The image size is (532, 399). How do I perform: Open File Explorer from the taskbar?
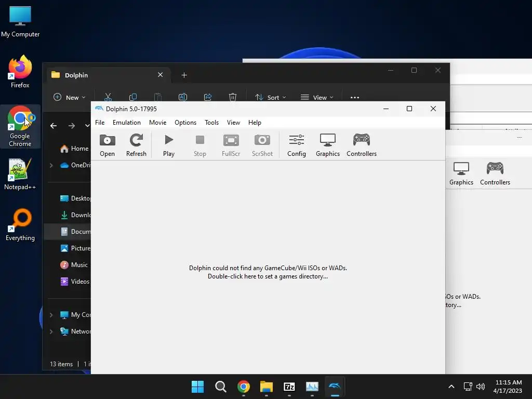click(267, 387)
